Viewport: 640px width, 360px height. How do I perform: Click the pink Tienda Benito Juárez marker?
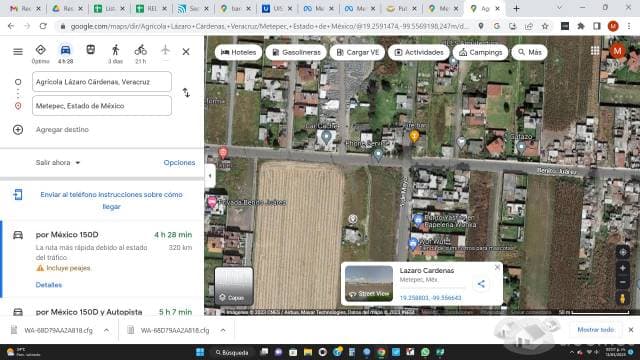click(x=212, y=202)
